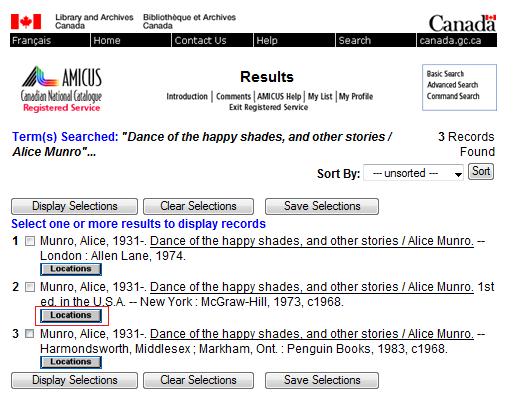Open result 3 Penguin Books title link
This screenshot has width=517, height=408.
pyautogui.click(x=312, y=334)
